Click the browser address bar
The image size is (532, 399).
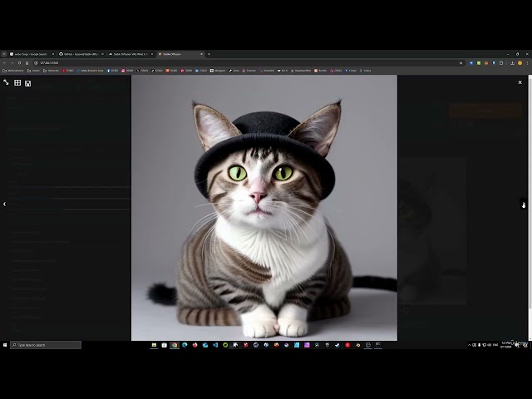pyautogui.click(x=248, y=63)
